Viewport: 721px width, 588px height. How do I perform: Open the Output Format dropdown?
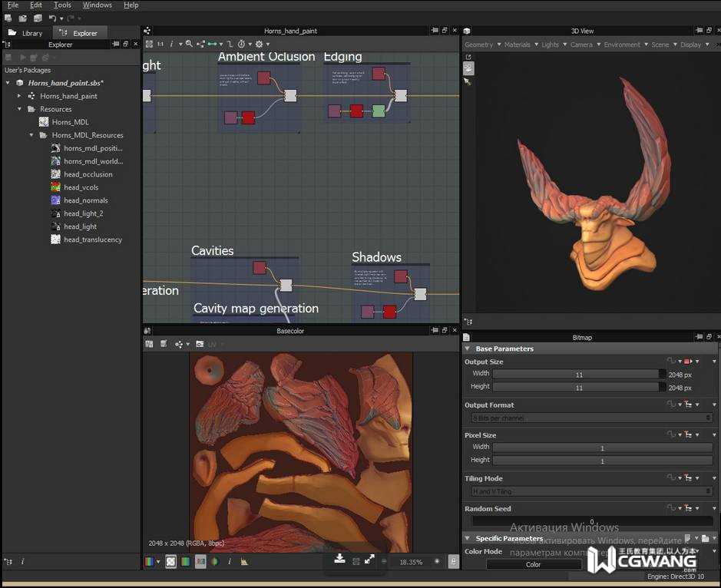click(591, 418)
